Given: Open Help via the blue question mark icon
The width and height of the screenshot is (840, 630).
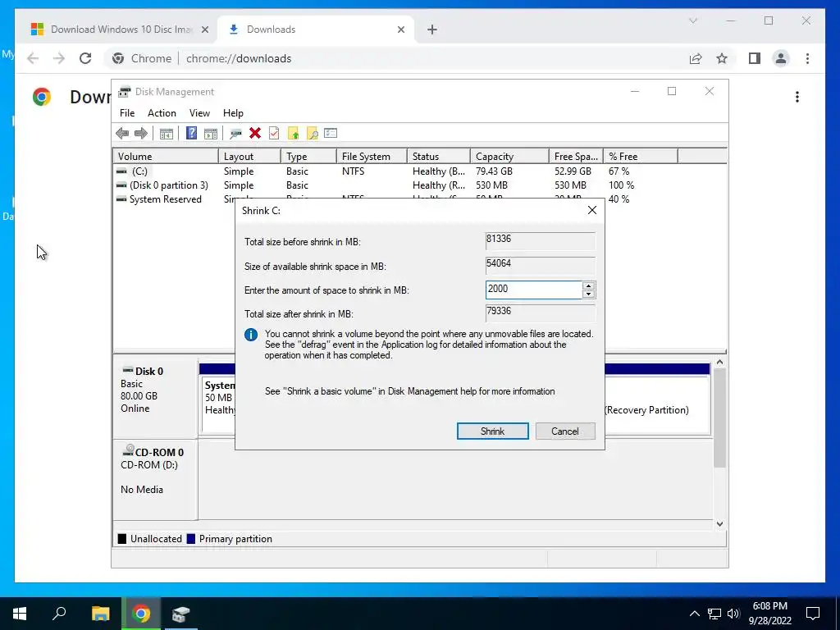Looking at the screenshot, I should tap(191, 134).
